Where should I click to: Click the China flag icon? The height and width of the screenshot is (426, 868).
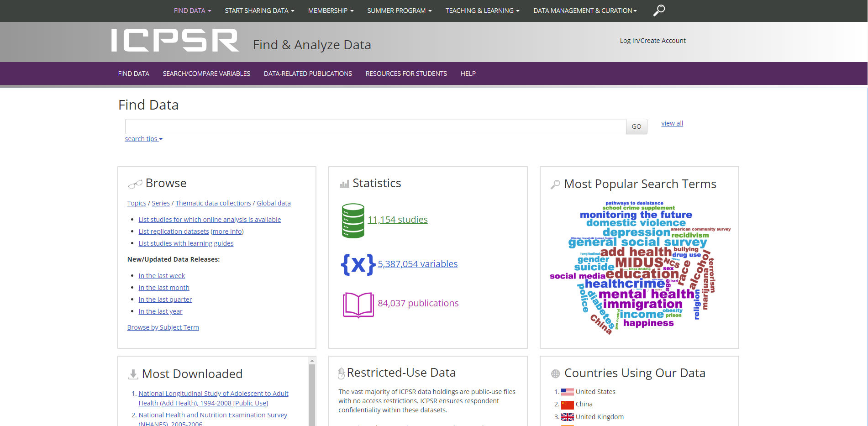[567, 405]
